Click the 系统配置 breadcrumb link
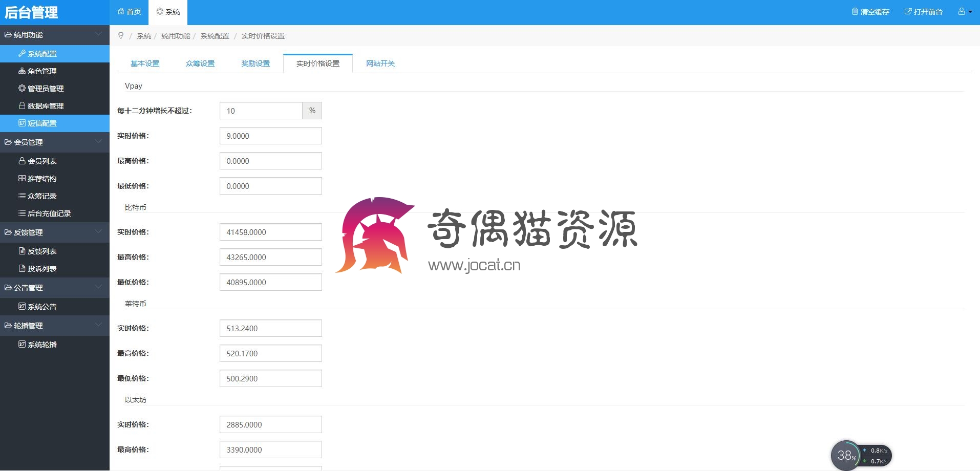 point(215,36)
